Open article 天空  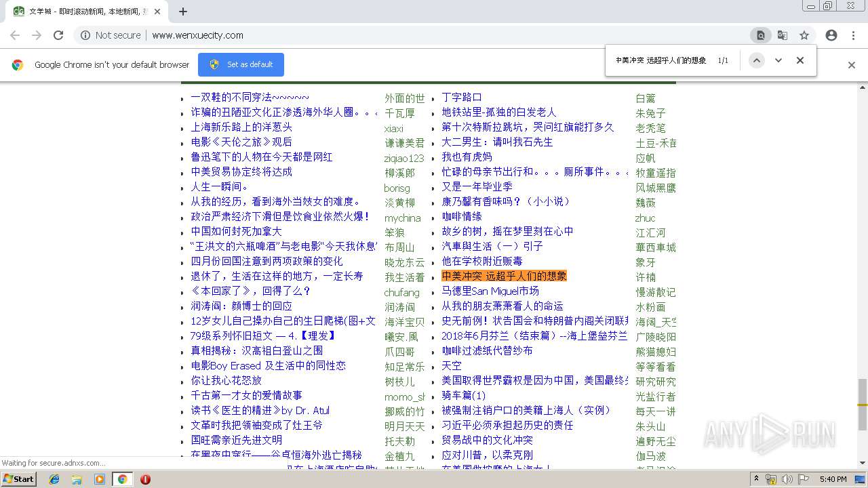(452, 366)
